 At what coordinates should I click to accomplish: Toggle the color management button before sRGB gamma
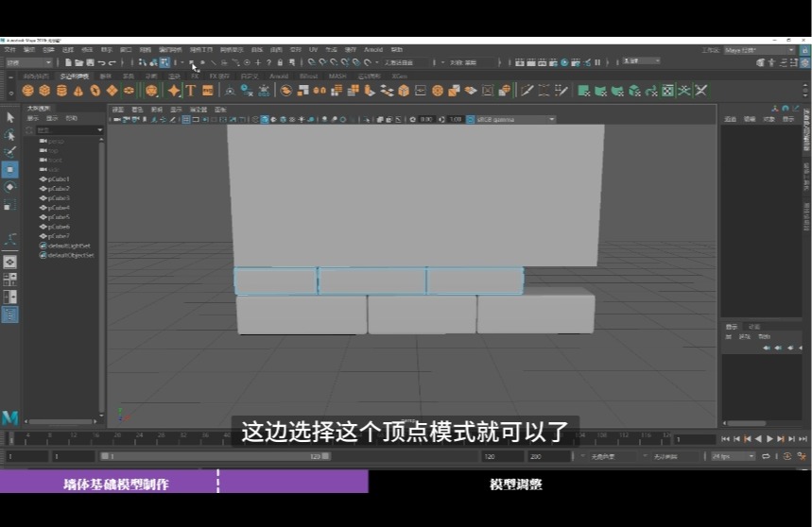click(470, 119)
